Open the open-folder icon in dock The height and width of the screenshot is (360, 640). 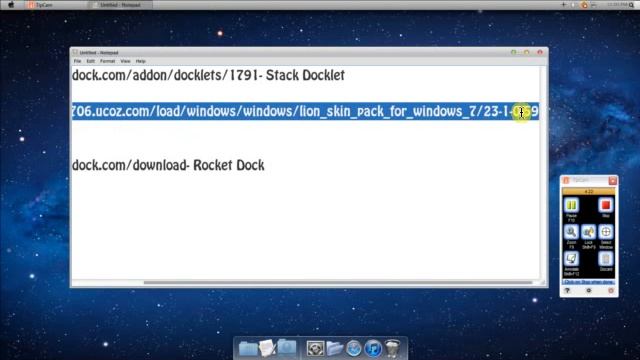pyautogui.click(x=334, y=349)
